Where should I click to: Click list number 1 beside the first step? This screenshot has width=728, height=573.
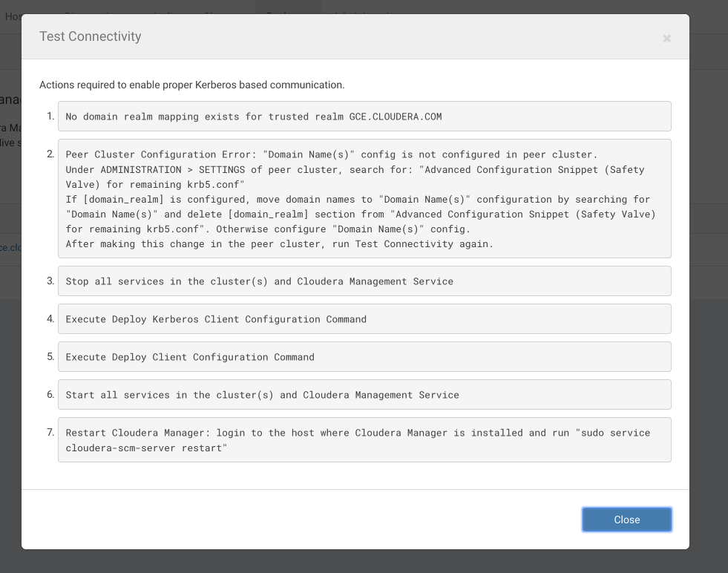50,117
